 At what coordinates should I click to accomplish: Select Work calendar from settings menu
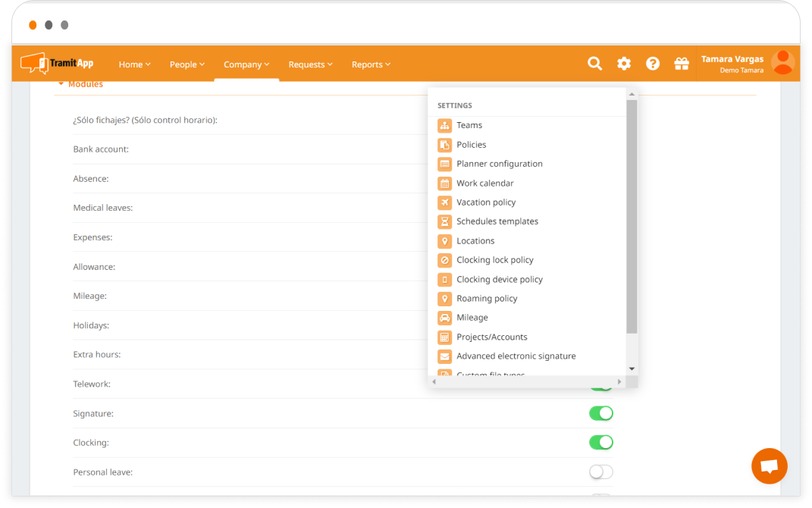point(484,183)
